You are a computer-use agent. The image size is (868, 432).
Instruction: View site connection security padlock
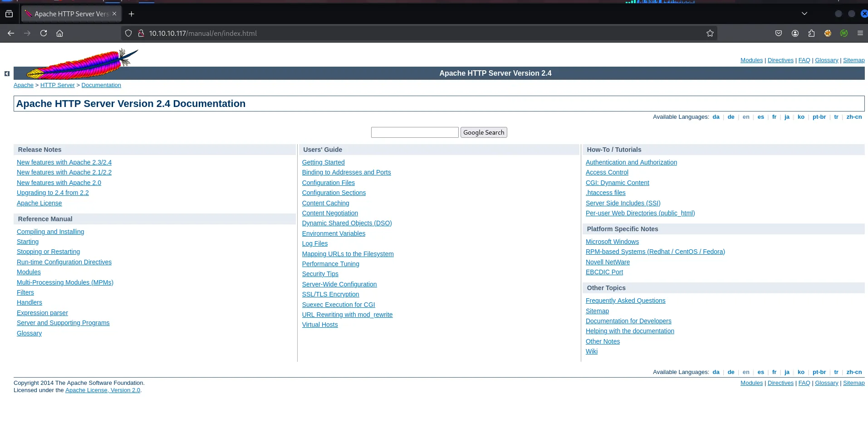(x=141, y=33)
